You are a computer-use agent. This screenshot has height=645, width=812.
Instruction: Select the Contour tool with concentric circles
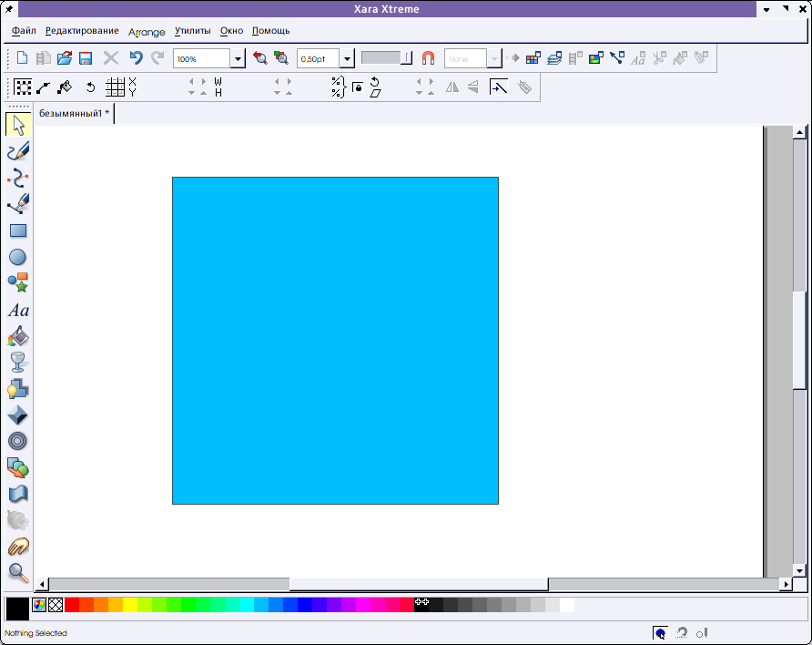(x=17, y=442)
